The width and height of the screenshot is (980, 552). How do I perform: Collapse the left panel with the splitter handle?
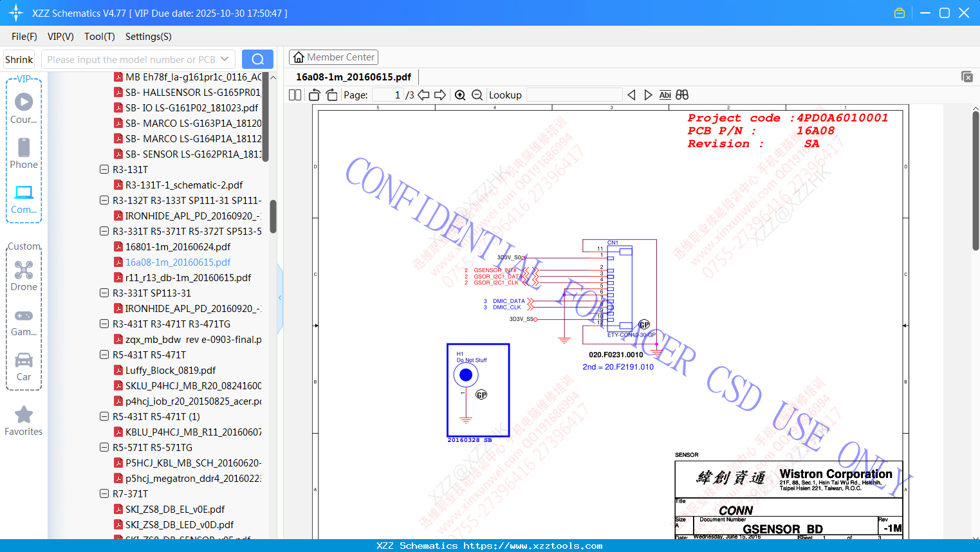pos(280,297)
